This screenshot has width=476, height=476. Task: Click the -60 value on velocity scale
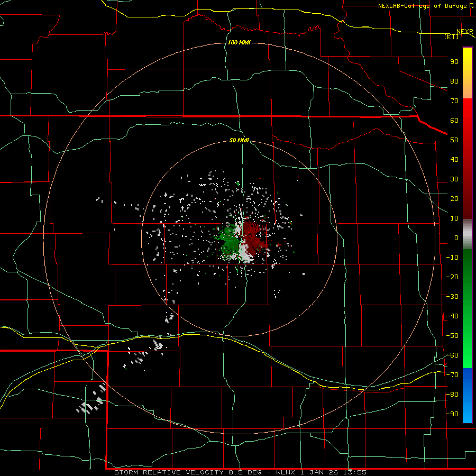click(452, 355)
